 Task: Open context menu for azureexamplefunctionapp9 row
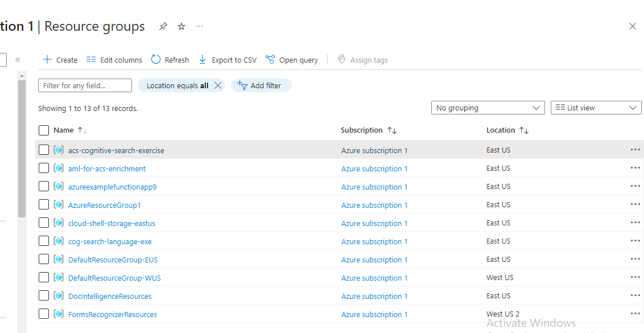point(635,186)
